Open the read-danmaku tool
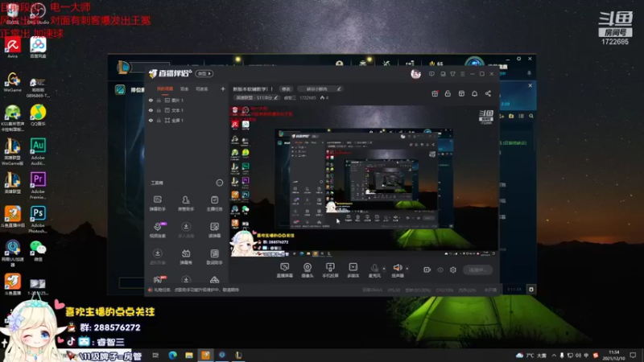Screen dimensions: 644x362 tap(214, 230)
